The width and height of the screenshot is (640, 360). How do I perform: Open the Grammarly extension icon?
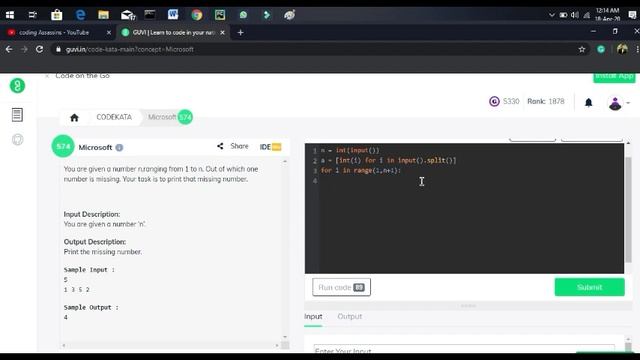pyautogui.click(x=601, y=49)
